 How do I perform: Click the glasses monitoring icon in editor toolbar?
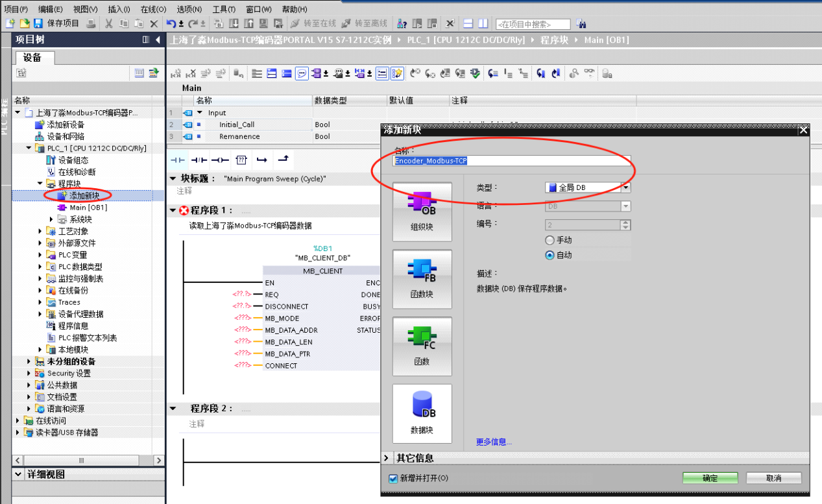click(589, 73)
